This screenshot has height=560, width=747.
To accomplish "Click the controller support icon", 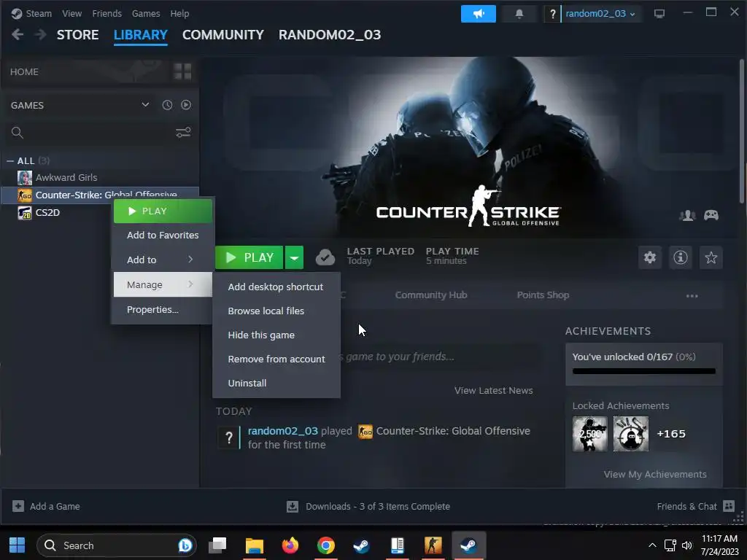I will (x=711, y=215).
